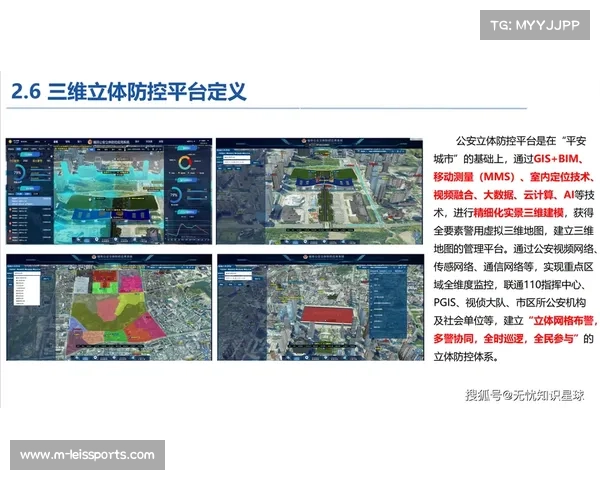600x480 pixels.
Task: Open the top-right 3D city screenshot
Action: coord(318,191)
